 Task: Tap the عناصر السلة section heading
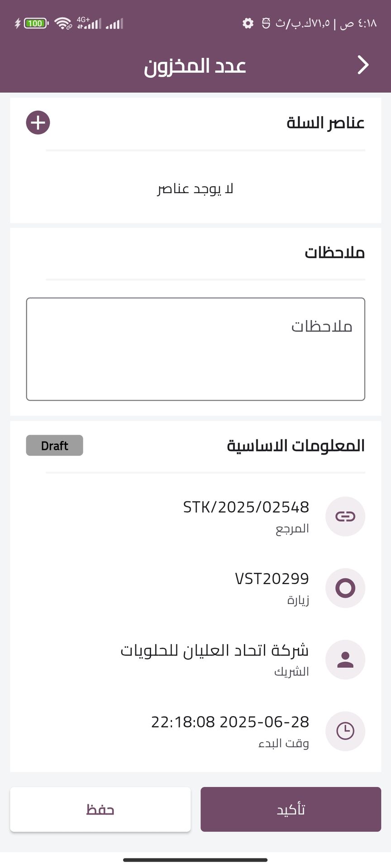click(x=325, y=123)
